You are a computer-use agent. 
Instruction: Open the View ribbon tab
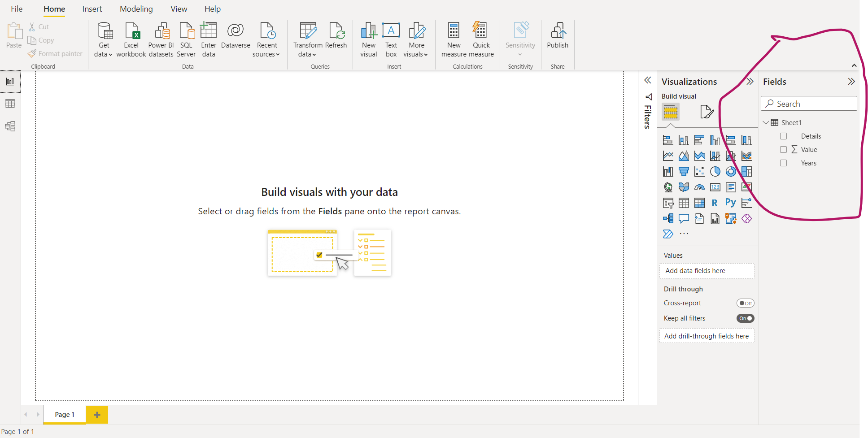click(x=179, y=9)
